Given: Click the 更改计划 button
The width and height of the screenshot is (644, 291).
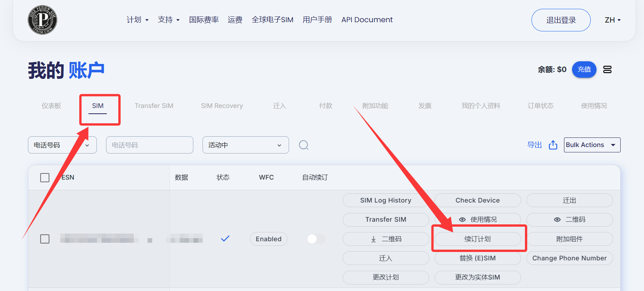Looking at the screenshot, I should (386, 277).
